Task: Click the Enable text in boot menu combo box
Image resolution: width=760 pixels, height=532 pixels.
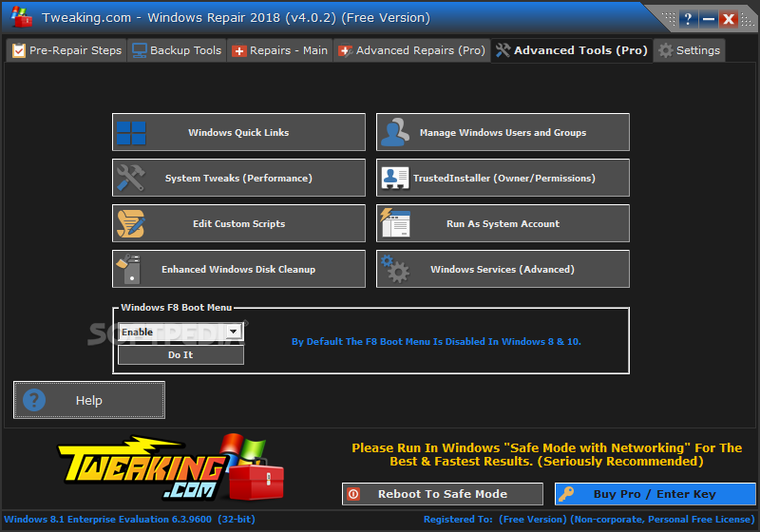Action: click(x=137, y=332)
